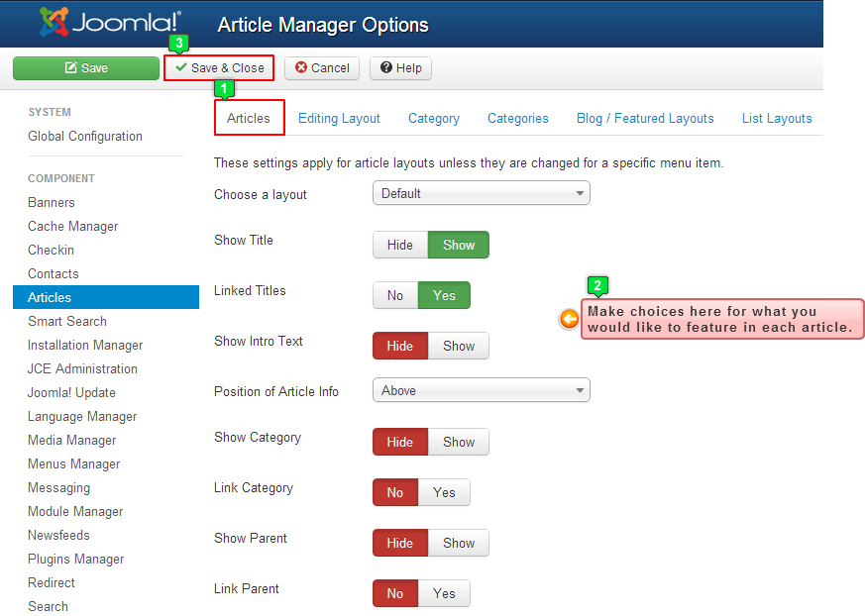
Task: Switch to the Articles tab
Action: click(249, 118)
